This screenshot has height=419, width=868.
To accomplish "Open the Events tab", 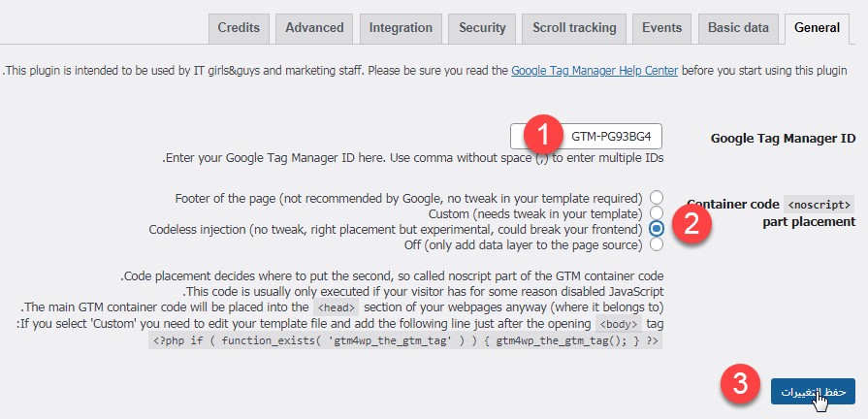I will point(661,28).
